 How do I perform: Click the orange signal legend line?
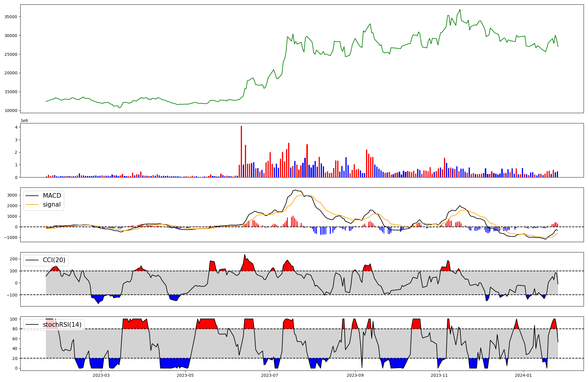point(32,205)
